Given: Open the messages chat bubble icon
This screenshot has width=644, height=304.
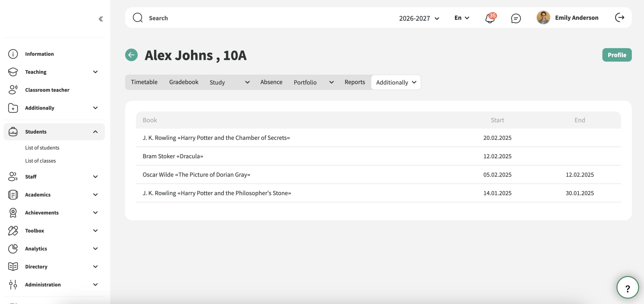Looking at the screenshot, I should [x=516, y=18].
